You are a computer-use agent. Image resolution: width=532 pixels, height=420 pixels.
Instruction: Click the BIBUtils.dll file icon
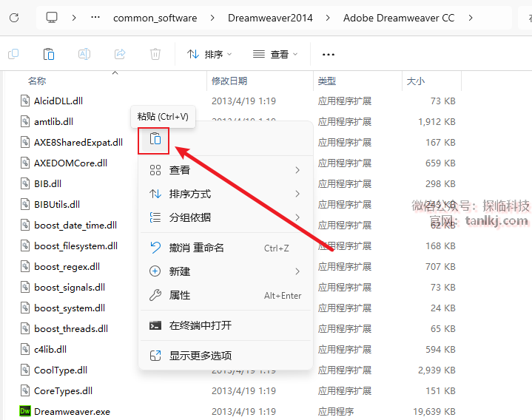[x=24, y=204]
